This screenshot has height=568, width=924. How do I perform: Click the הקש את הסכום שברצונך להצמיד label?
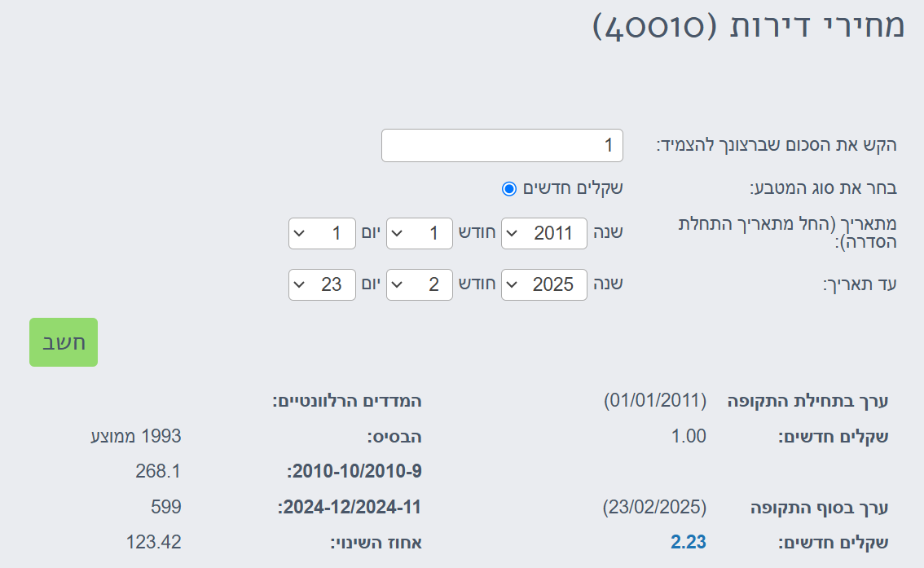coord(776,146)
